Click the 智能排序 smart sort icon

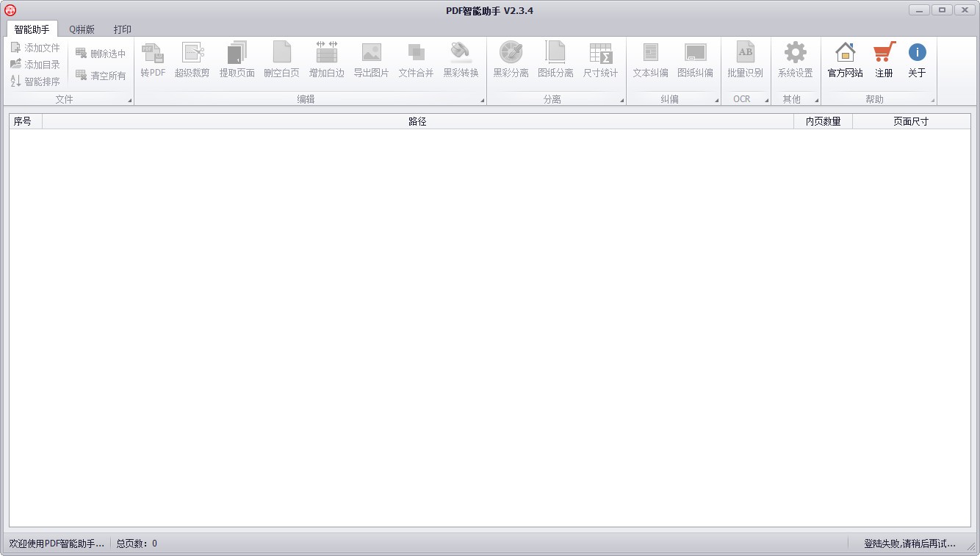(15, 81)
